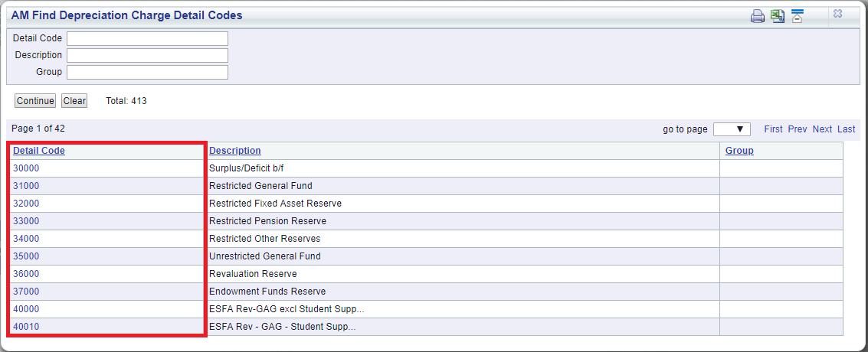
Task: Select detail code 40010
Action: tap(26, 328)
